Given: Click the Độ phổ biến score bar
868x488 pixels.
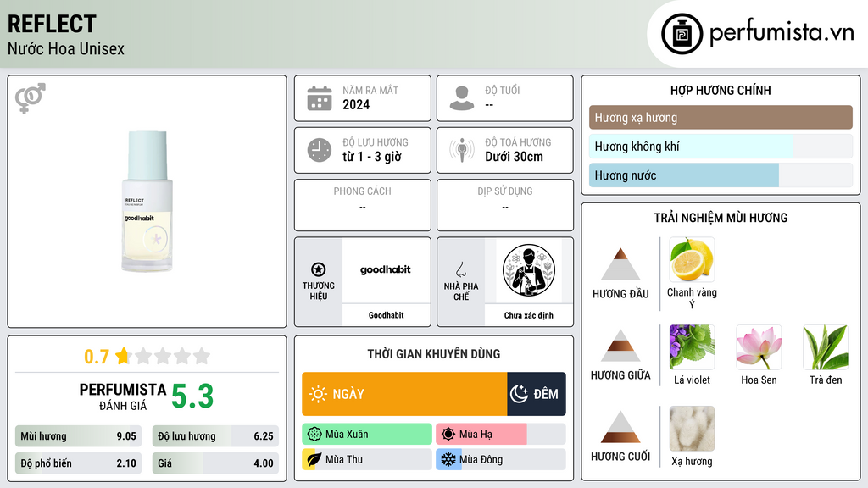Looking at the screenshot, I should point(78,463).
